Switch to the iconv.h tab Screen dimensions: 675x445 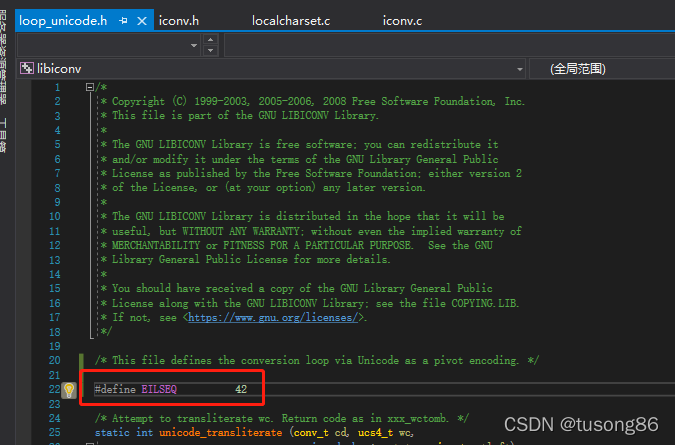click(179, 21)
